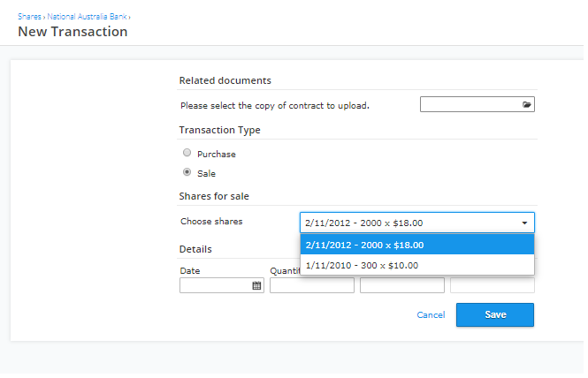Choose the 1/11/2010 - 300 x $10.00 option
588x378 pixels.
point(417,265)
